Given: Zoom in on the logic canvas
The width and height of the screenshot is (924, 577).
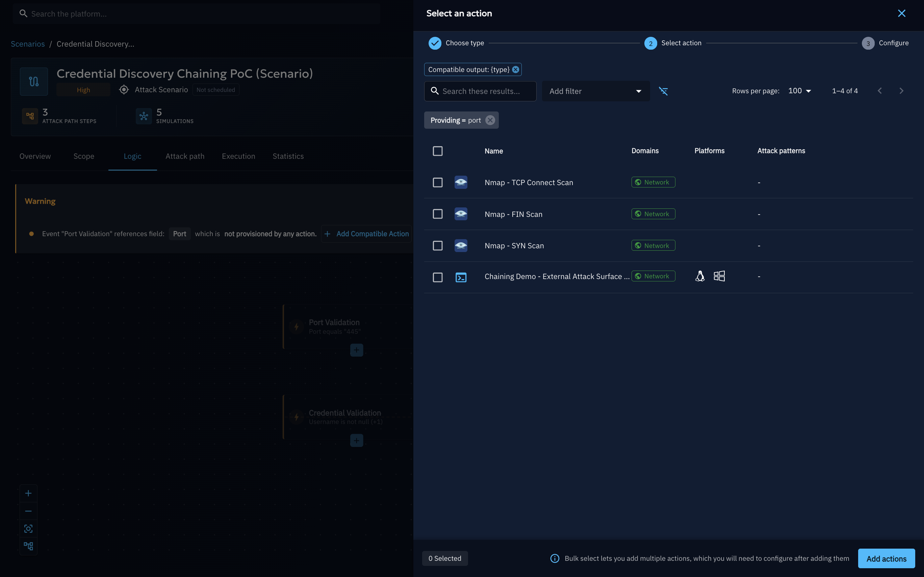Looking at the screenshot, I should pos(28,494).
